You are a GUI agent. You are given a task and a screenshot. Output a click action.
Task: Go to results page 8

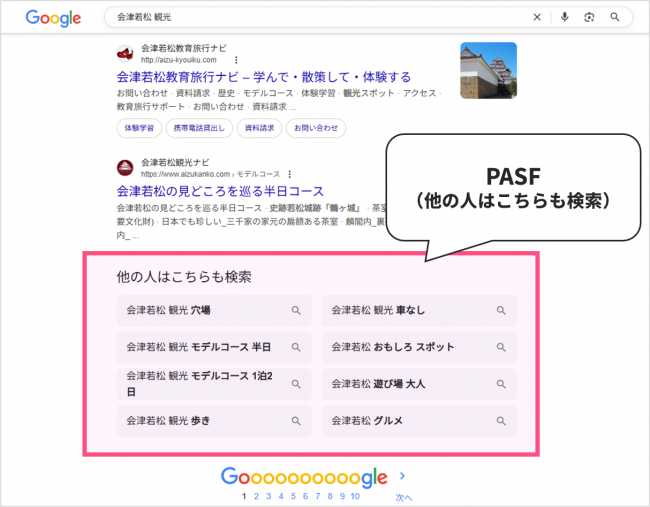click(330, 496)
